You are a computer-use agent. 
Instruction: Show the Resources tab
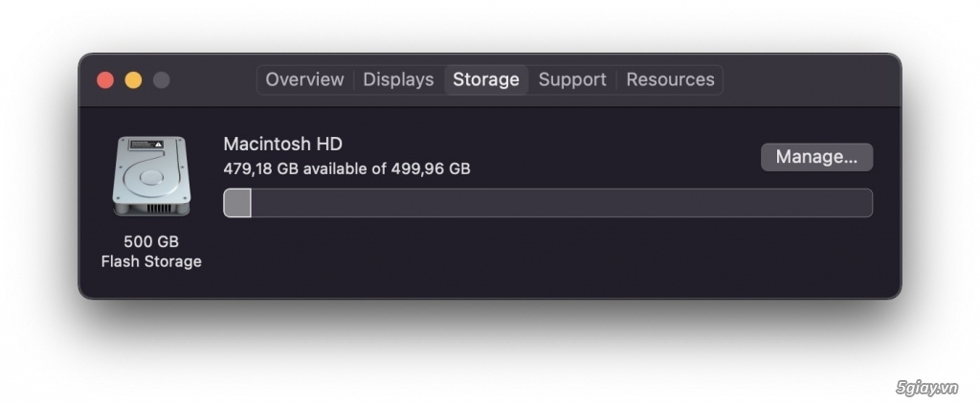[x=670, y=80]
